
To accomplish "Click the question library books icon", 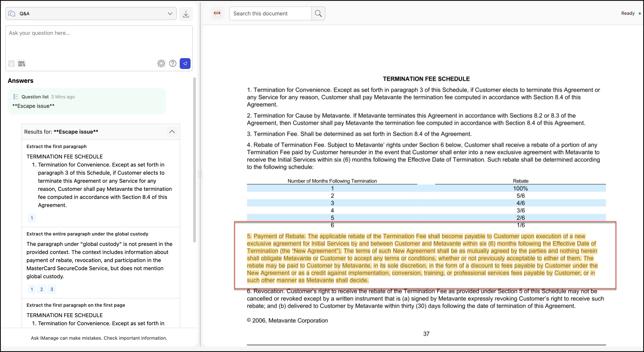I will point(22,64).
